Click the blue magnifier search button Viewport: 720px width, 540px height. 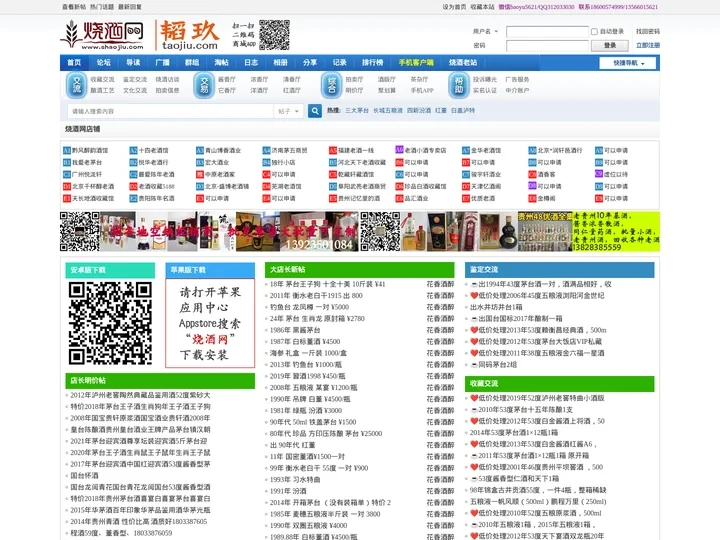tap(315, 111)
